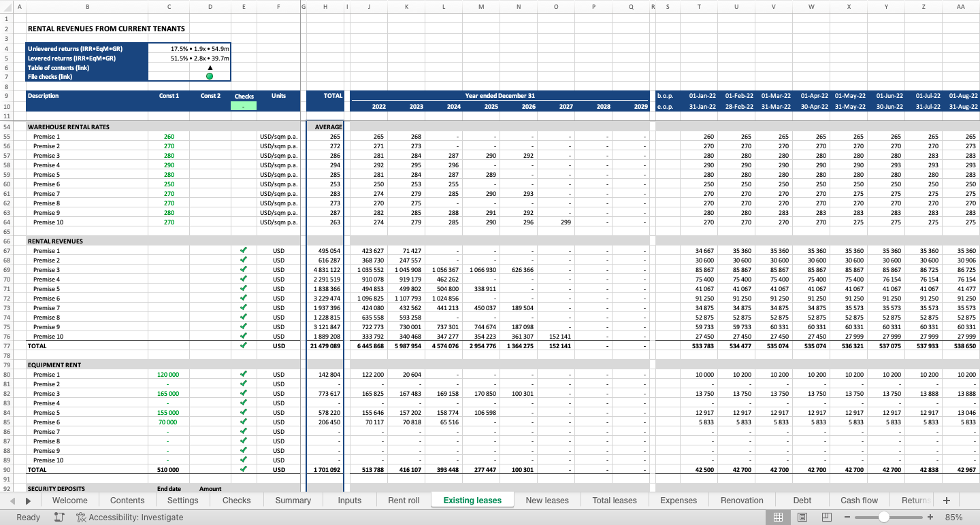This screenshot has width=980, height=525.
Task: Select Equipment Rent Premise 3 constant 165 000
Action: (169, 393)
